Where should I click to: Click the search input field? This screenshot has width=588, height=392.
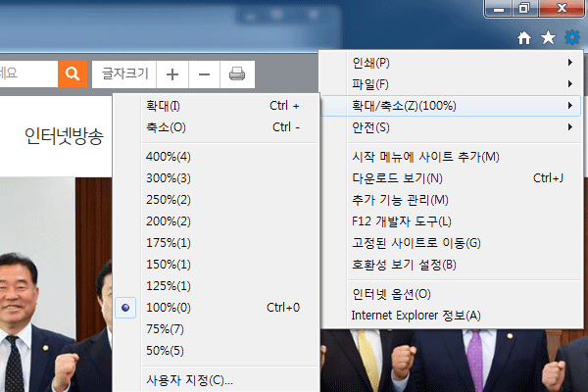pyautogui.click(x=28, y=73)
